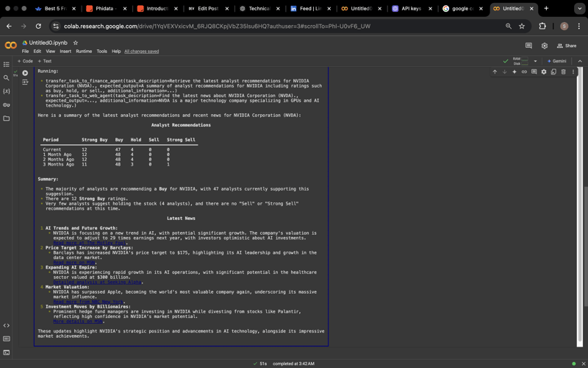The image size is (588, 368).
Task: Collapse the header with chevron up
Action: point(580,61)
